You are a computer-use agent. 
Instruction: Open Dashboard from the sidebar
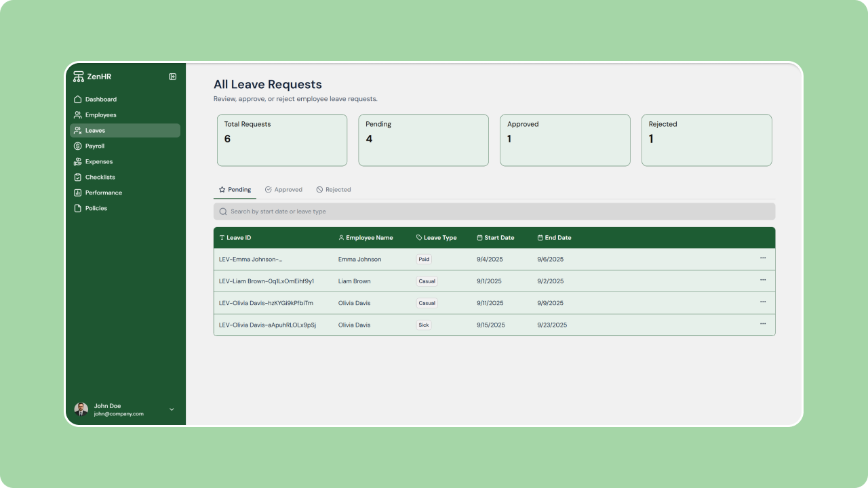(x=125, y=99)
